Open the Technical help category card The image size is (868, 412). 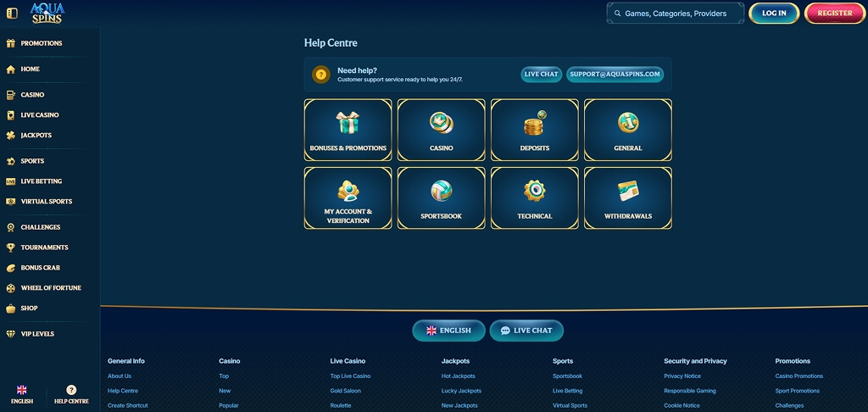click(535, 198)
